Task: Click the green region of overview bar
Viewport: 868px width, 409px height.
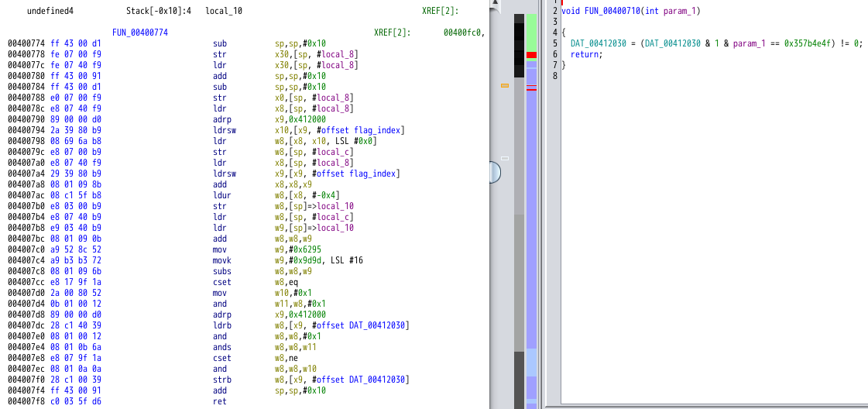Action: point(531,32)
